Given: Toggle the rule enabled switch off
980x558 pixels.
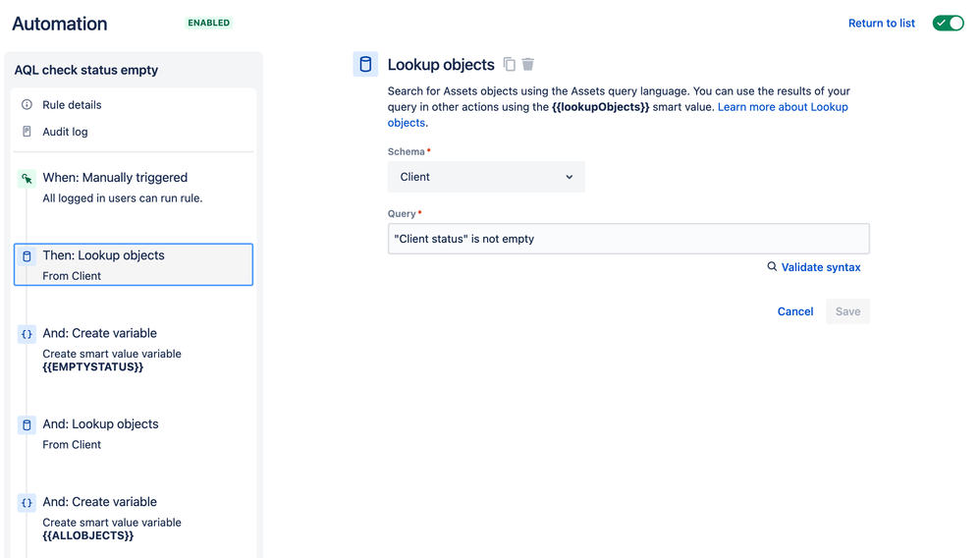Looking at the screenshot, I should click(949, 24).
